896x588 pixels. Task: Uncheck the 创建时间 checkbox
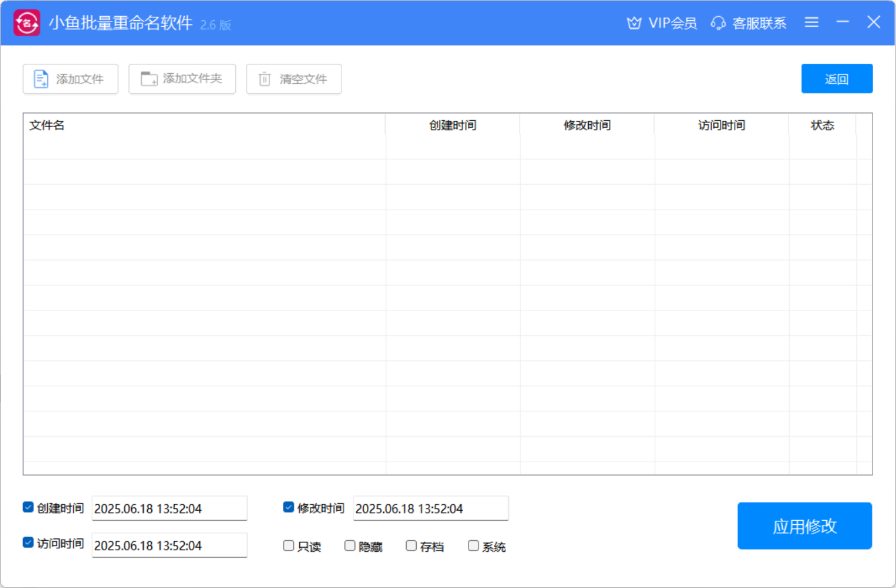point(28,507)
